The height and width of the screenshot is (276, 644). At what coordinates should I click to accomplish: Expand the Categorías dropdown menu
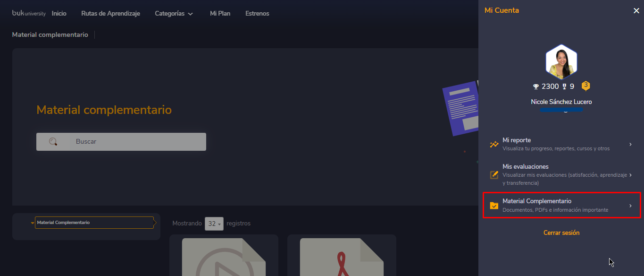tap(174, 14)
